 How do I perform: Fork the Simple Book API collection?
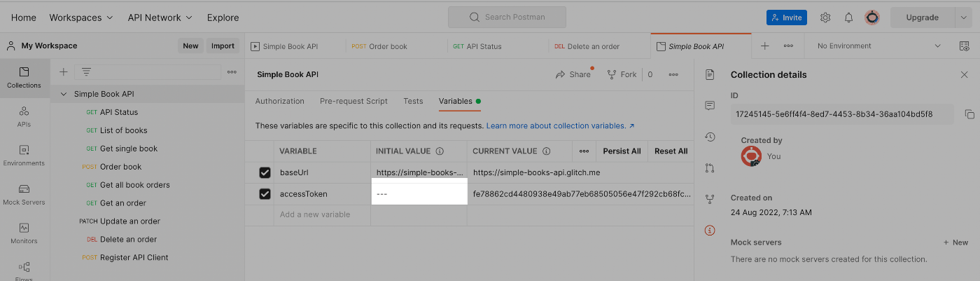coord(622,74)
